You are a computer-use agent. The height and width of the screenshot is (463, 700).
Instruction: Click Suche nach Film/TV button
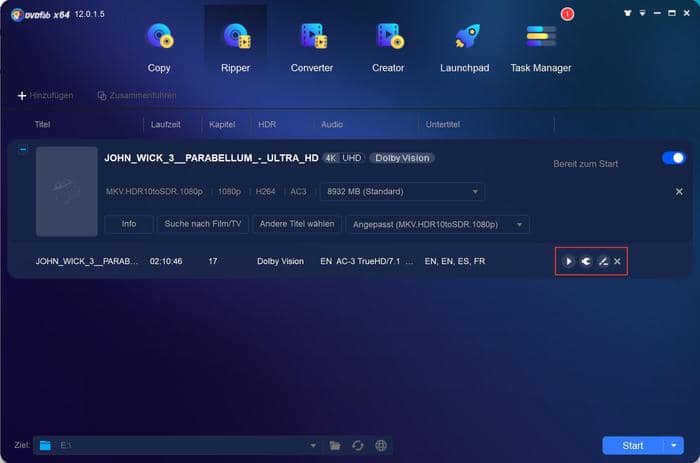(203, 224)
